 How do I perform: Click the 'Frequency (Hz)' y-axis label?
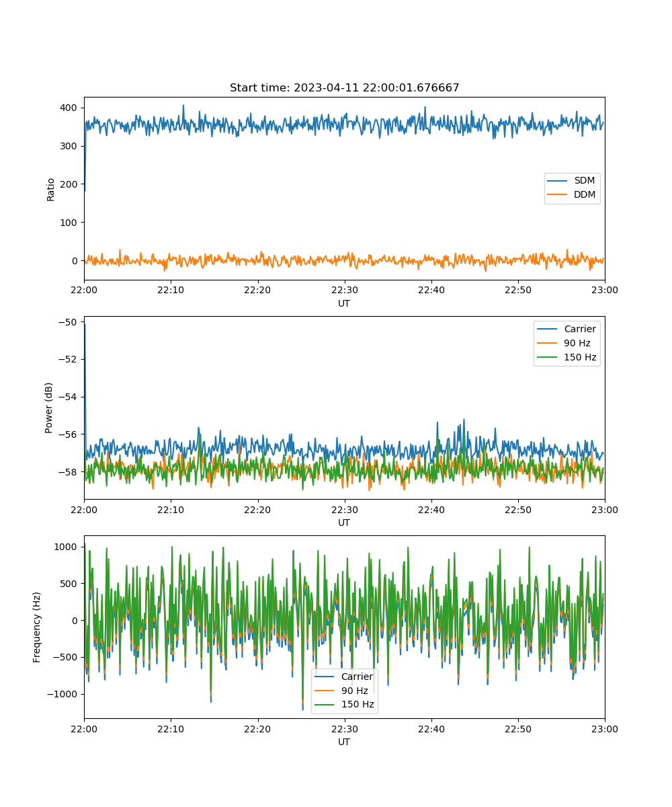[x=37, y=627]
